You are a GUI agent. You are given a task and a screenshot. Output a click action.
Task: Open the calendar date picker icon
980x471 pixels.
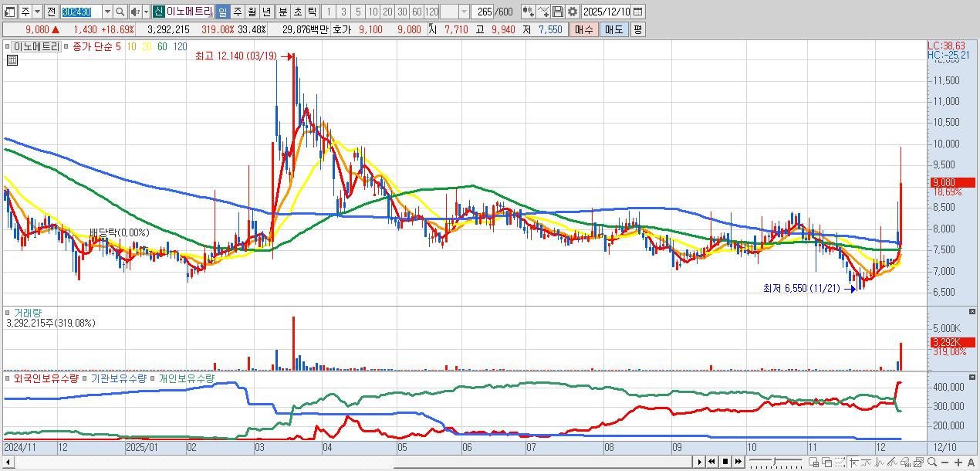(x=637, y=12)
